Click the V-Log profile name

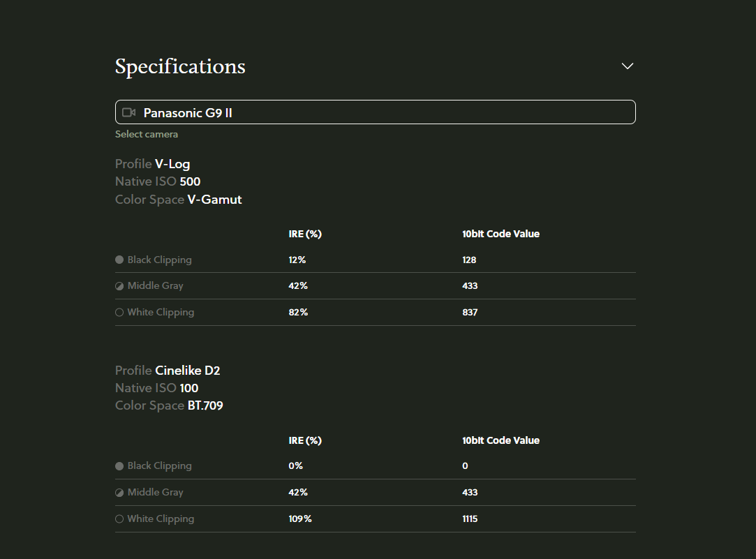172,164
